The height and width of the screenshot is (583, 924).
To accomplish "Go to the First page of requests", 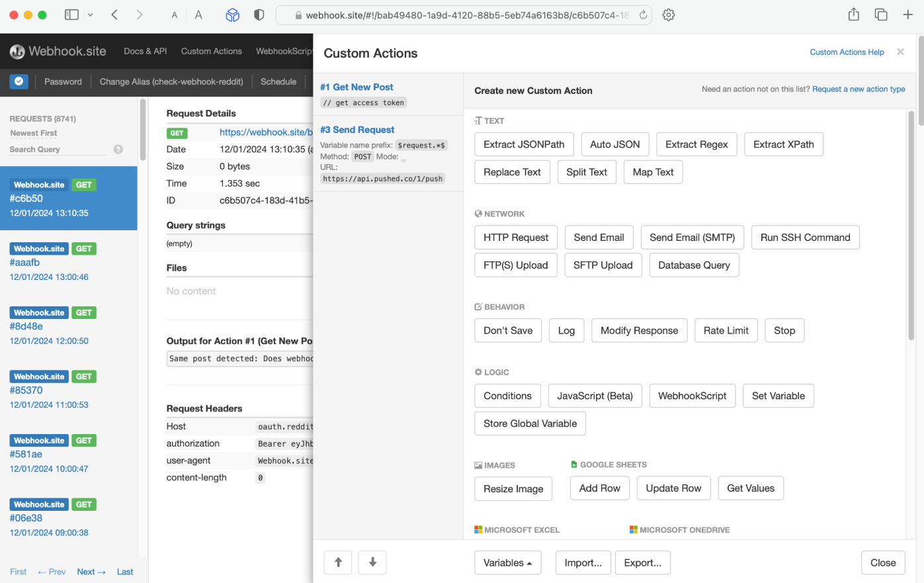I will click(x=19, y=572).
